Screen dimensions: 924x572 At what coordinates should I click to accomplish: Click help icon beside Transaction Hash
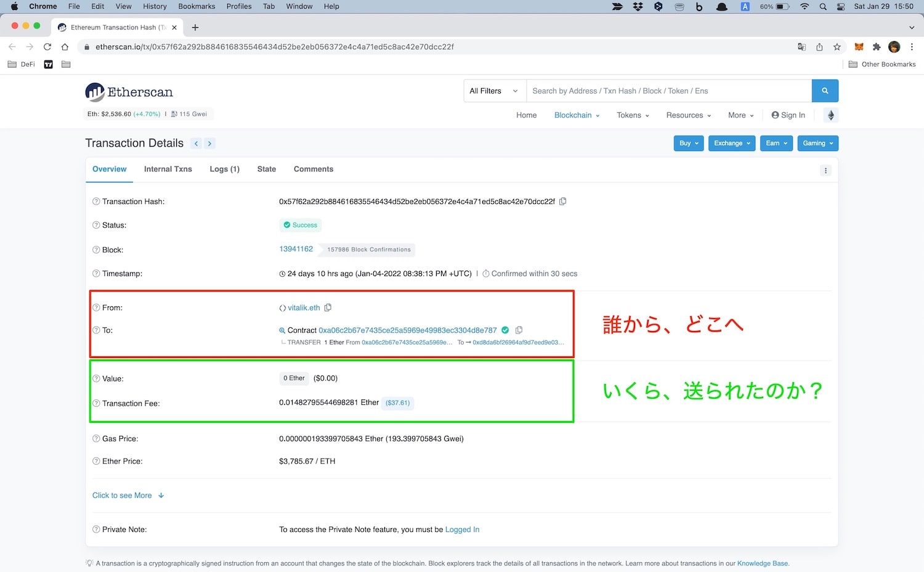(x=96, y=202)
